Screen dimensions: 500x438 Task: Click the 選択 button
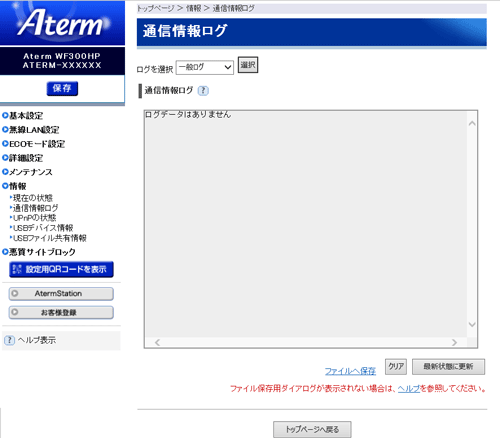248,65
